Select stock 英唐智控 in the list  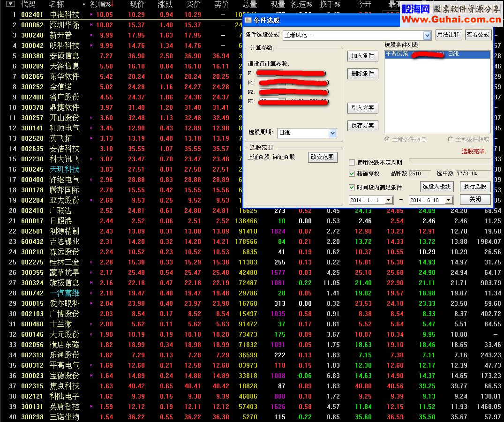65,407
